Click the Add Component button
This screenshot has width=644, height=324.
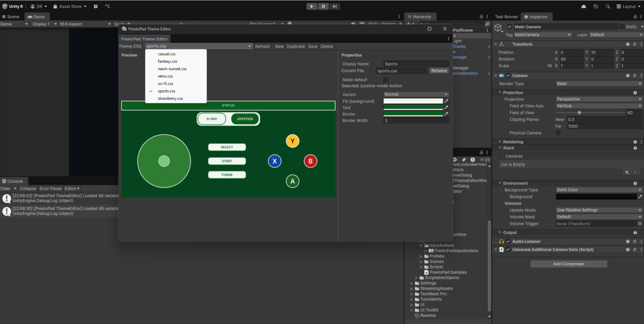tap(568, 264)
